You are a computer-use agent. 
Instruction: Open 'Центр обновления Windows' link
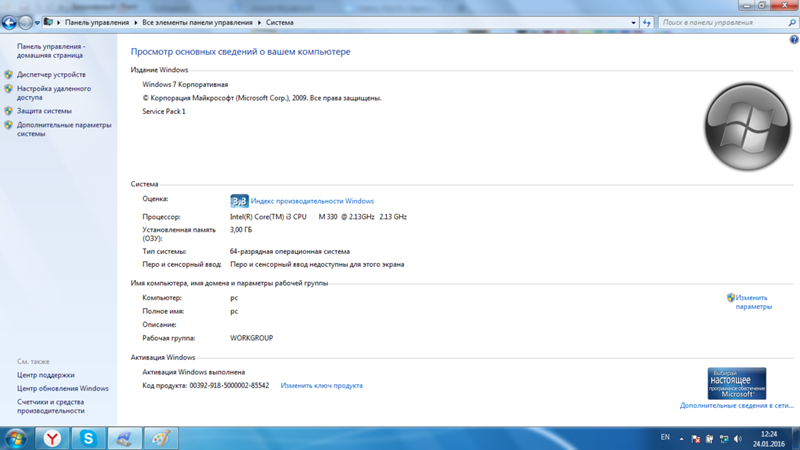62,388
